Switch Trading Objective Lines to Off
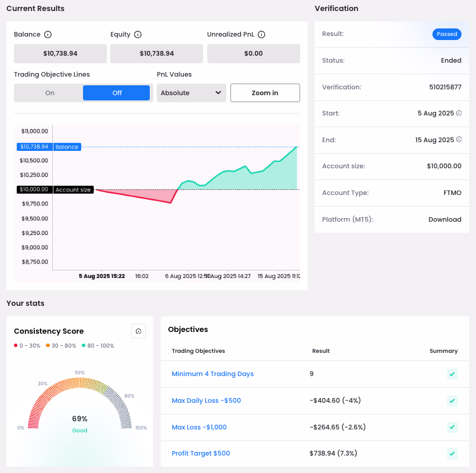 click(x=117, y=93)
